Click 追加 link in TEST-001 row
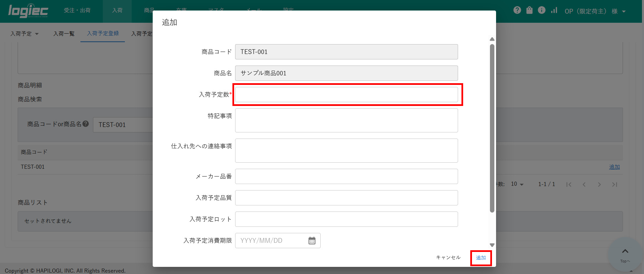The height and width of the screenshot is (274, 644). point(614,167)
